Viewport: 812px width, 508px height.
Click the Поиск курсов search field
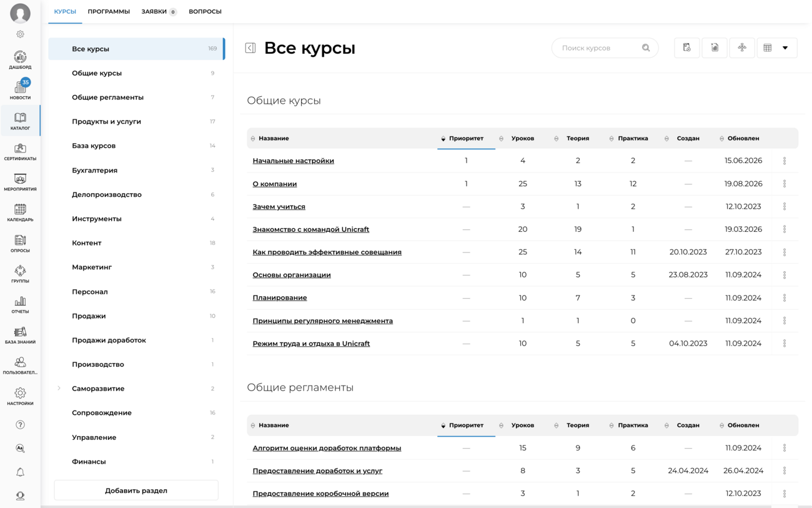[605, 48]
